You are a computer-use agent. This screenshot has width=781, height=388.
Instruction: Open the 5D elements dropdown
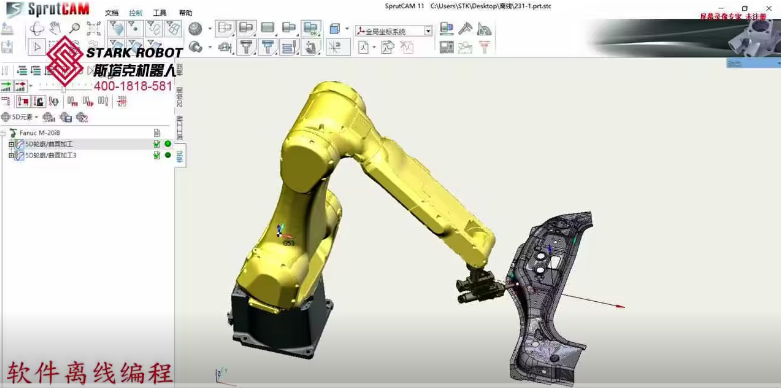20,118
